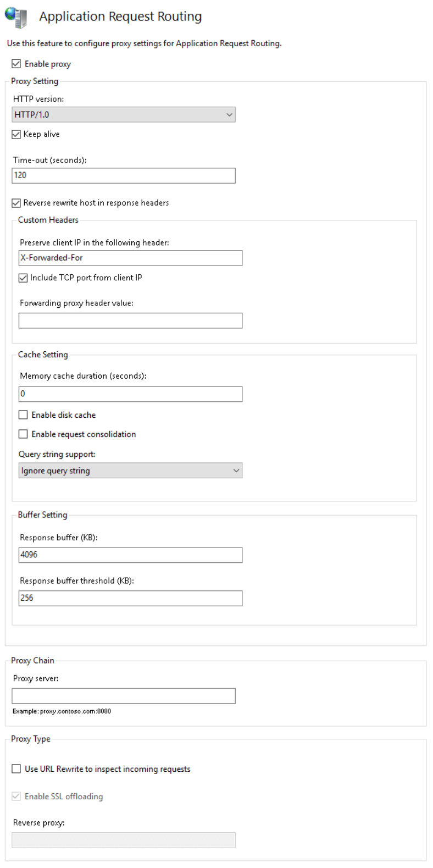Uncheck Reverse rewrite host in response headers

click(16, 202)
